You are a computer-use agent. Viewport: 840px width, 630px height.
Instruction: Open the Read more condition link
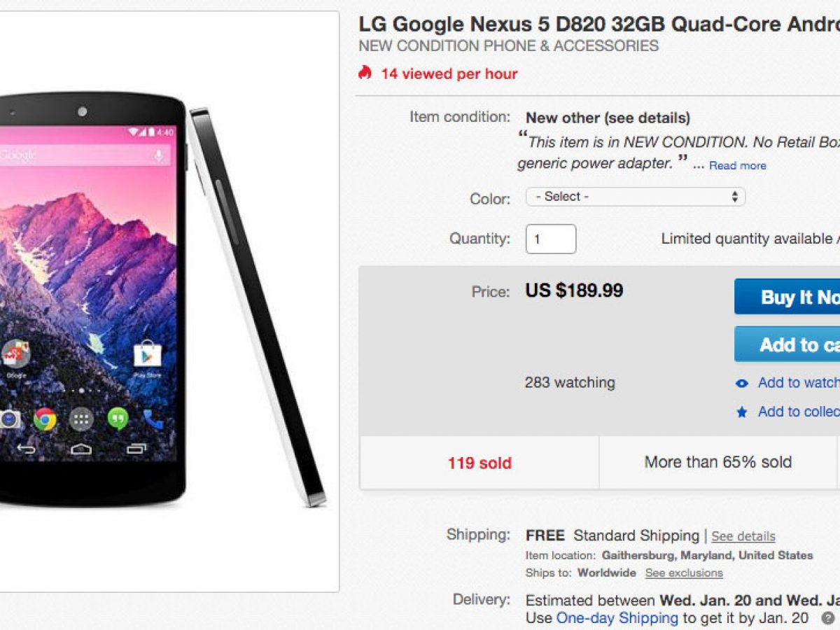coord(737,166)
